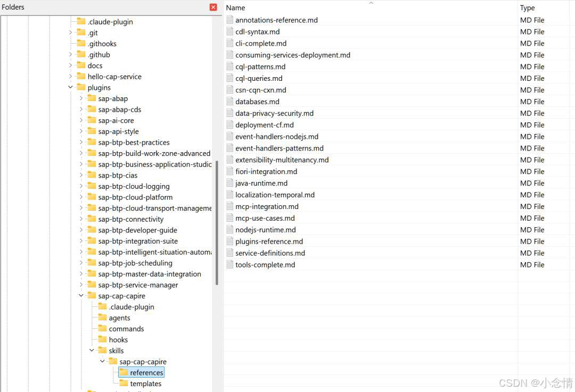Click file icon of java-runtime.md
The image size is (575, 392).
click(229, 183)
